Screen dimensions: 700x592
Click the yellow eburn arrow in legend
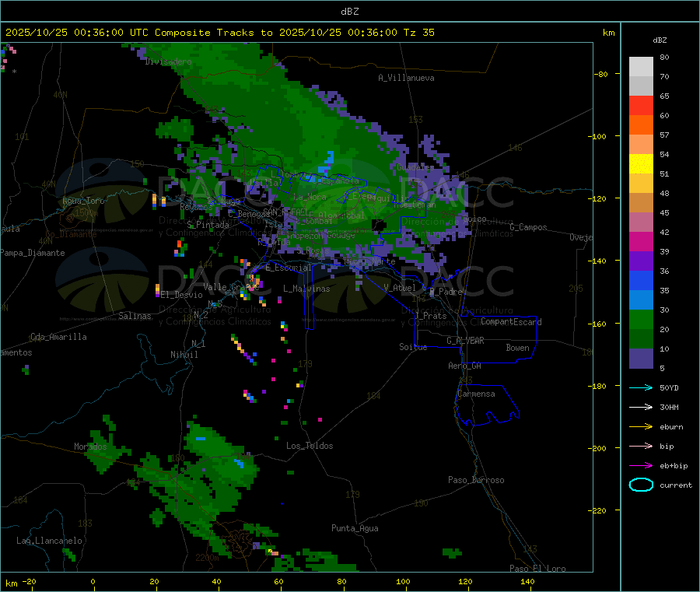pos(641,426)
